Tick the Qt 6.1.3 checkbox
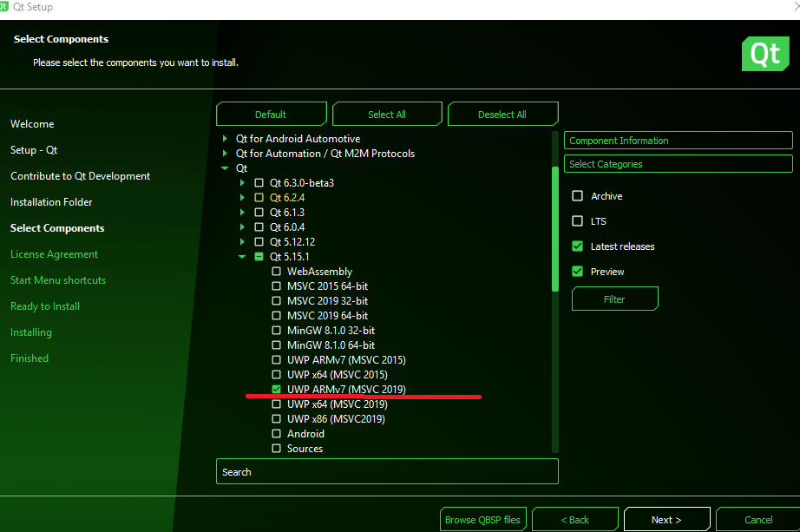800x532 pixels. 259,213
